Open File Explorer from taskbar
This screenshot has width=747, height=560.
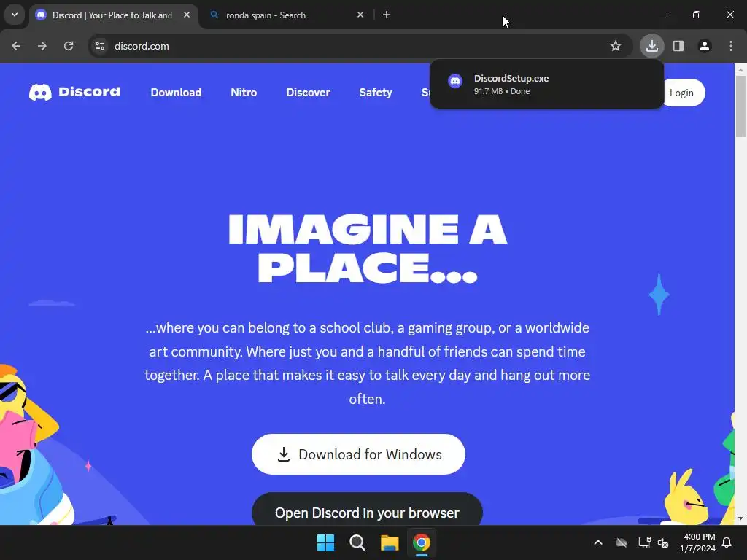point(390,542)
